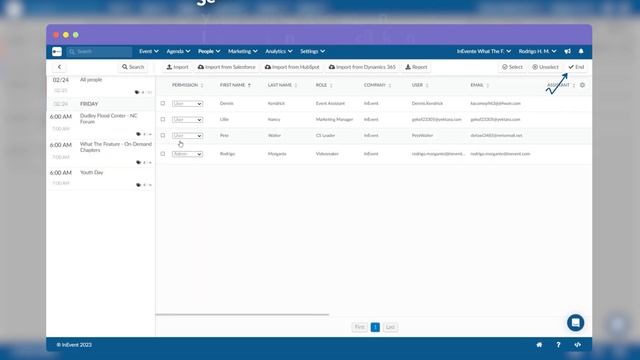Open the Agenda menu
The image size is (640, 360).
(x=178, y=51)
